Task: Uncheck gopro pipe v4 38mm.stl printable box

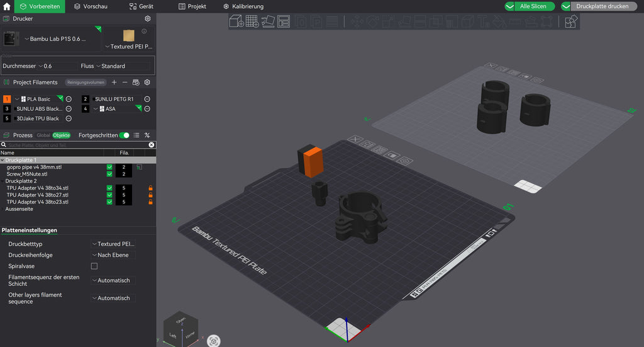Action: pyautogui.click(x=109, y=167)
